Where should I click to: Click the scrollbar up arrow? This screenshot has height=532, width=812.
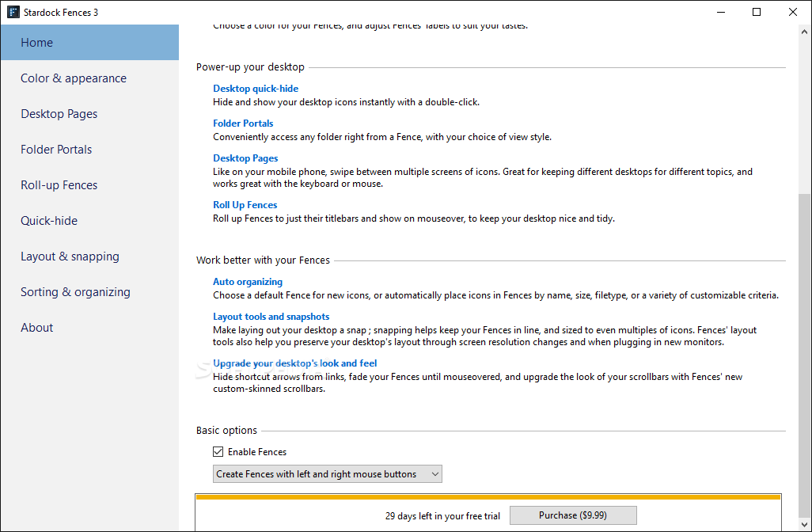point(805,32)
